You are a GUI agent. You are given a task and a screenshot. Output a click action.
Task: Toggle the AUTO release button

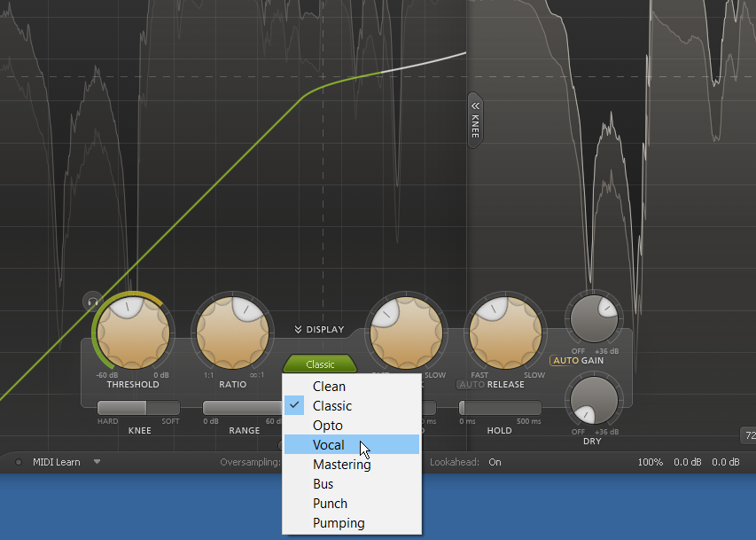[x=471, y=385]
